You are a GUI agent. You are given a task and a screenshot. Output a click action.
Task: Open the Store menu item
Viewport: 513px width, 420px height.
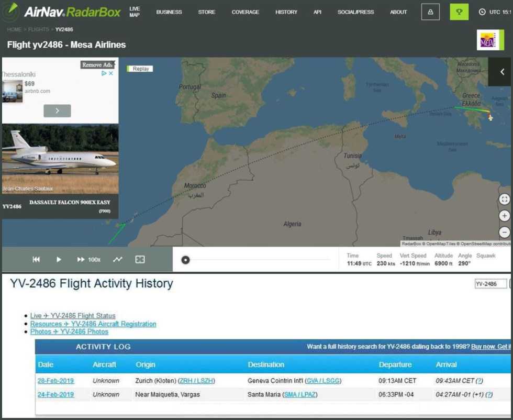point(206,12)
